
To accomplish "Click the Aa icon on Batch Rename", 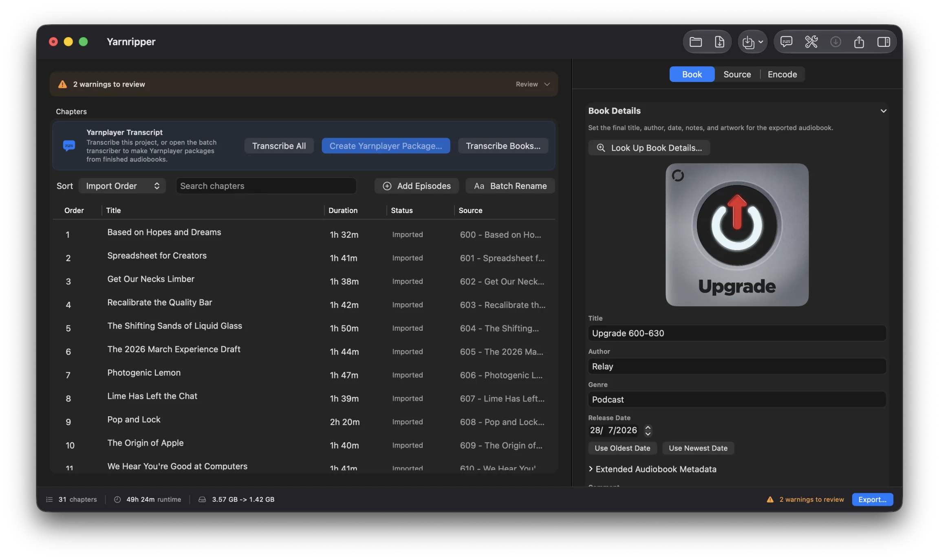I will (479, 186).
